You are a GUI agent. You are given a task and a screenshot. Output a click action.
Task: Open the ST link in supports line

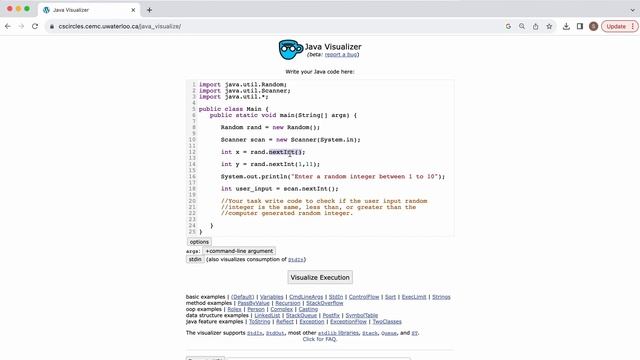(415, 333)
